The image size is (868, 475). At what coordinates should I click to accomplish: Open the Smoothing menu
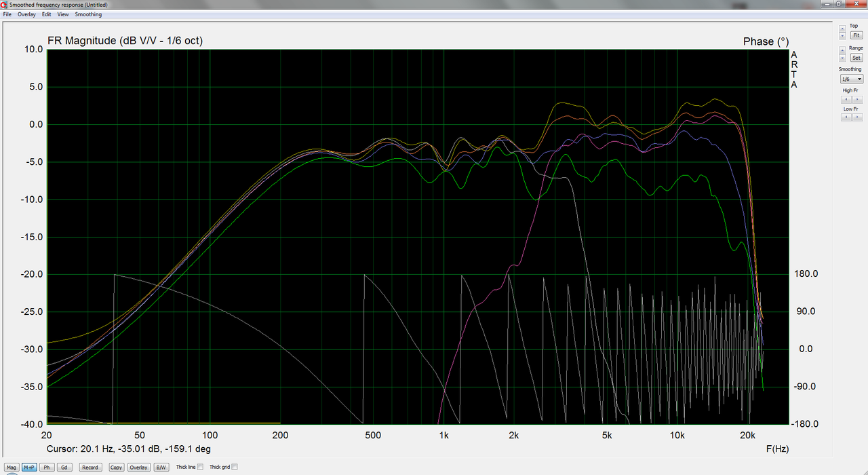(x=88, y=14)
